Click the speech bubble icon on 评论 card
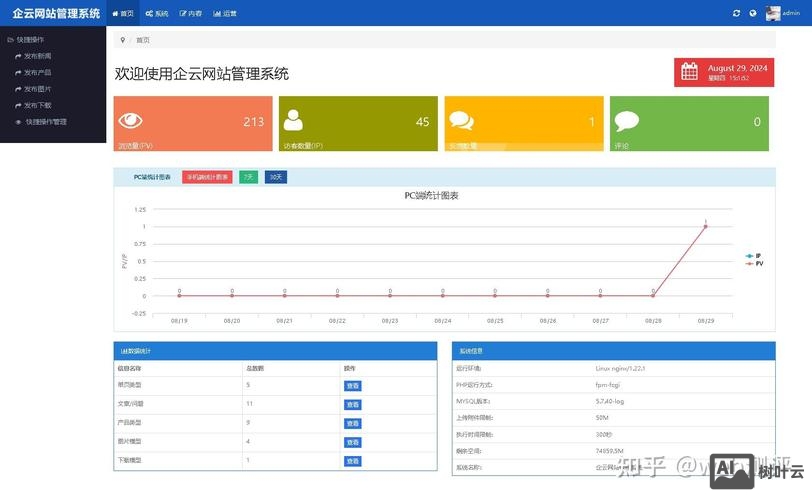This screenshot has width=812, height=500. (627, 121)
